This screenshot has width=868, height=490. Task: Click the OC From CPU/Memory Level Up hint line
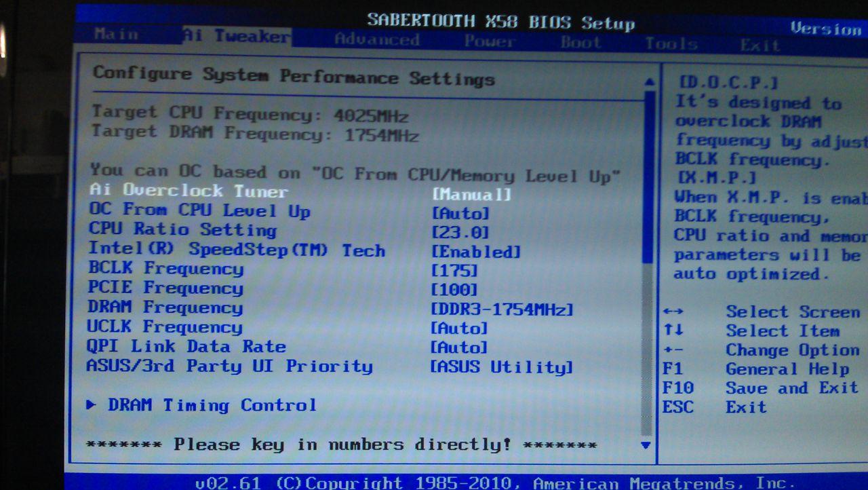(356, 173)
